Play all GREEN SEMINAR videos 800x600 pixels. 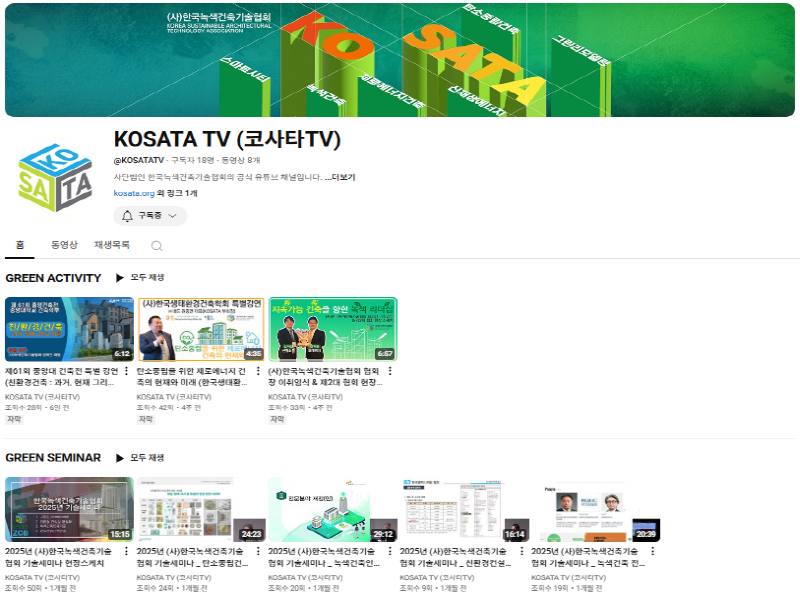[x=140, y=458]
